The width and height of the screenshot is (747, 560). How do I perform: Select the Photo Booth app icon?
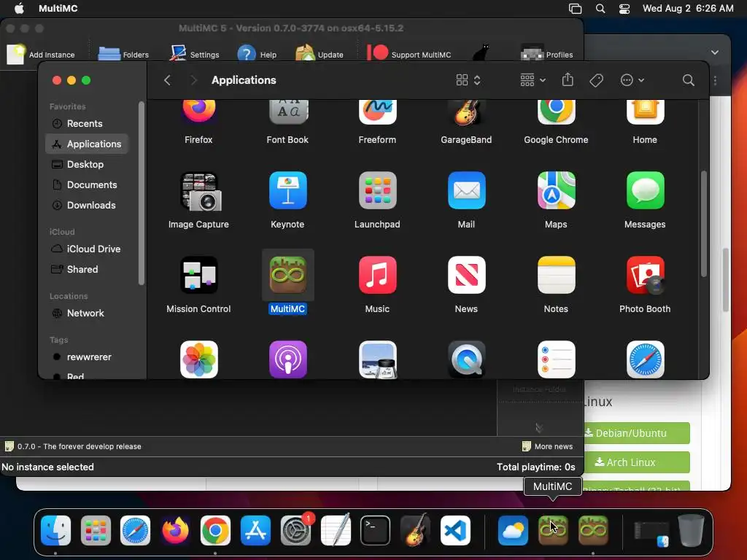point(645,275)
